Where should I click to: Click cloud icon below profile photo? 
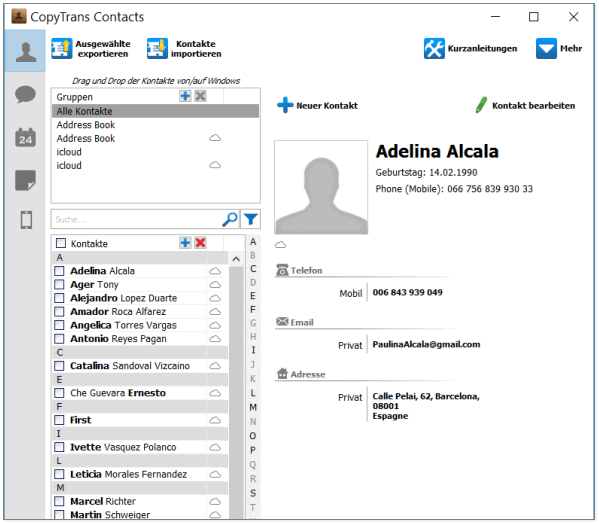(x=280, y=244)
